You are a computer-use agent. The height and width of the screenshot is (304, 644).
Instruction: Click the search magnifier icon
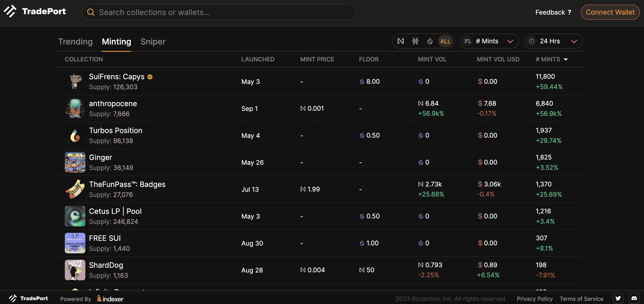coord(91,12)
